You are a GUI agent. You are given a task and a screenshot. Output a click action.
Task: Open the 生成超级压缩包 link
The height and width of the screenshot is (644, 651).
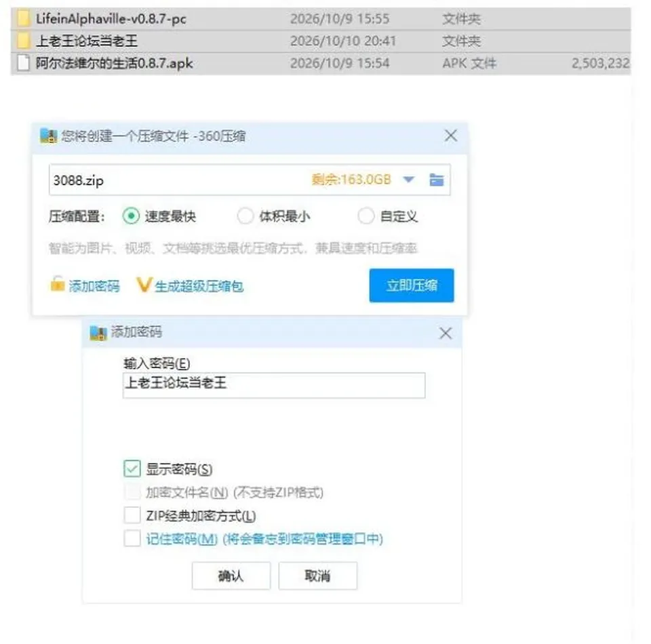click(x=199, y=286)
